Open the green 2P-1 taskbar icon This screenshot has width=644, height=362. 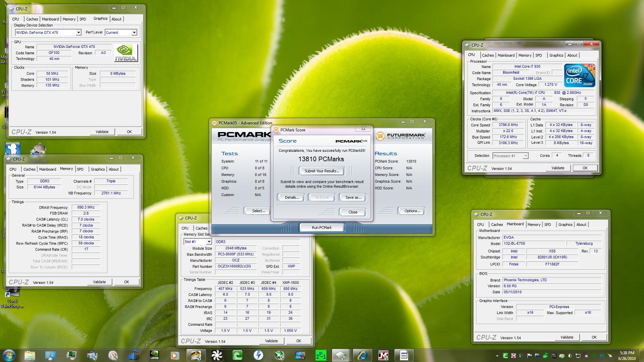point(321,355)
